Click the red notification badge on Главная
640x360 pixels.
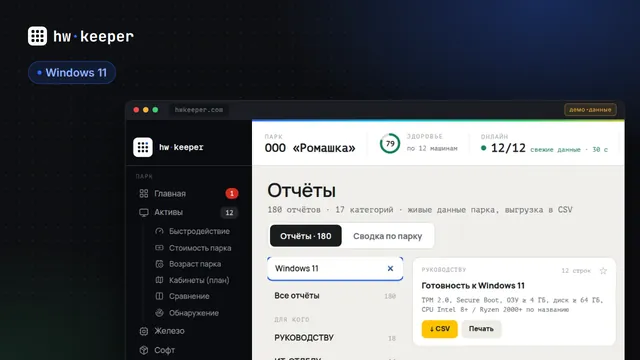click(232, 193)
